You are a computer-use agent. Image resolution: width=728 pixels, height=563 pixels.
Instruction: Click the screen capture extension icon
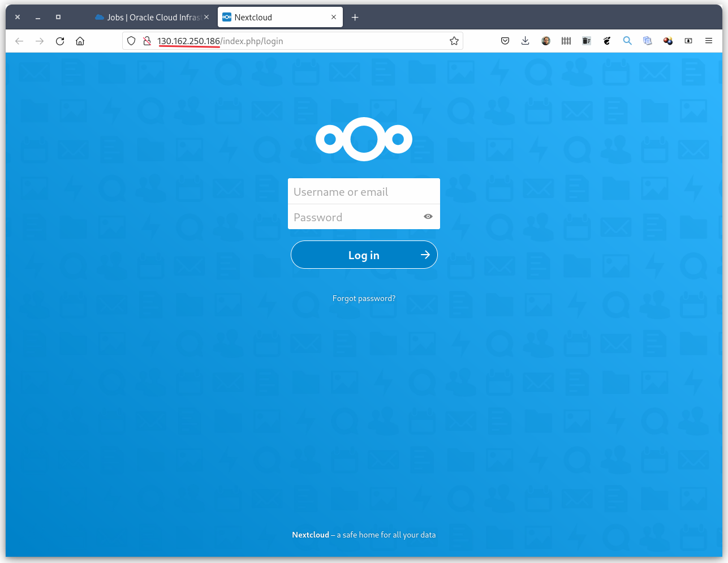688,41
